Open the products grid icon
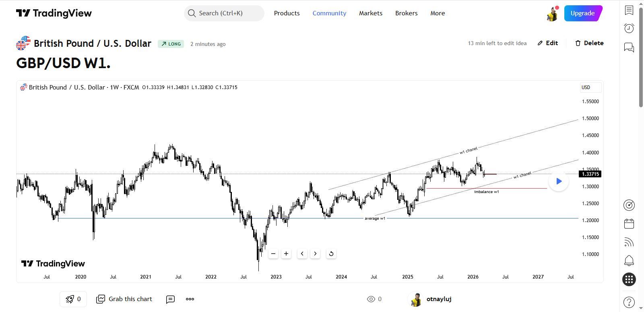The image size is (644, 312). pyautogui.click(x=629, y=279)
